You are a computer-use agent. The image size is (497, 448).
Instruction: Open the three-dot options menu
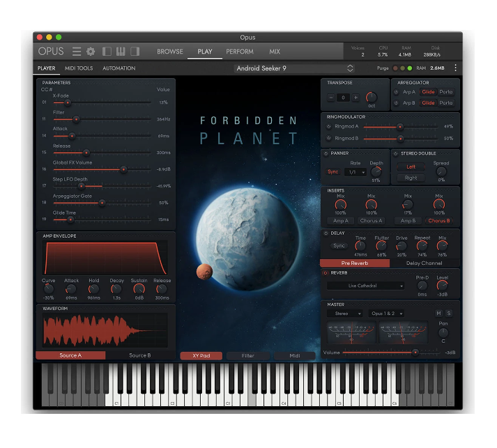click(x=455, y=68)
